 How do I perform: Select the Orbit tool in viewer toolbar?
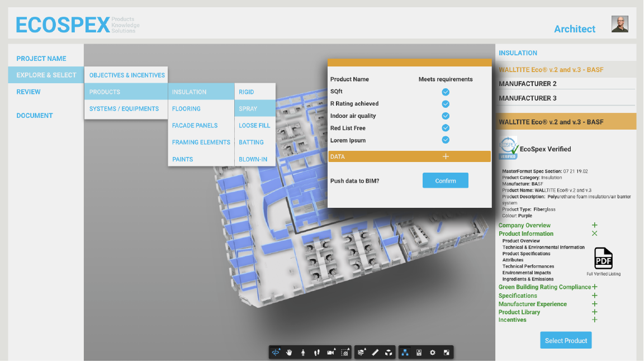tap(276, 352)
